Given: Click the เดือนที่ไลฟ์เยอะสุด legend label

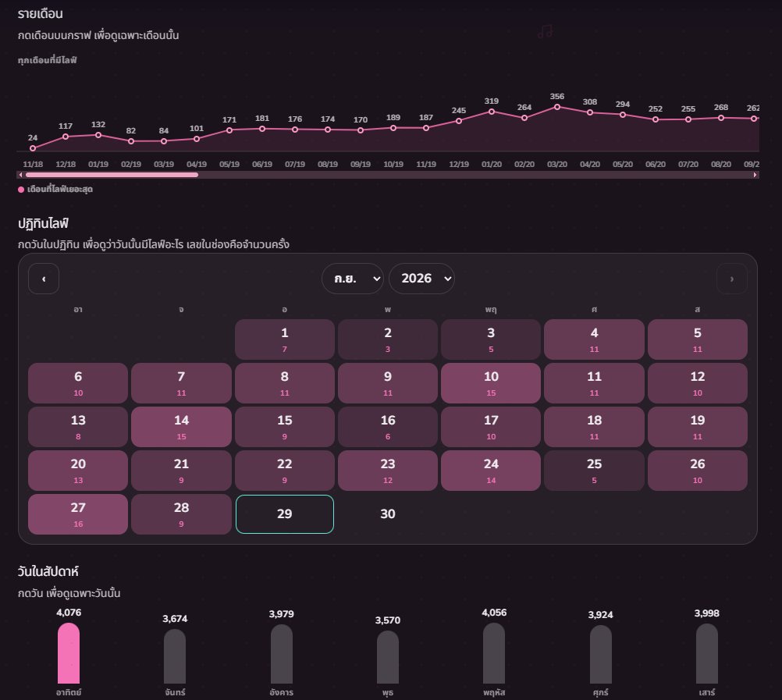Looking at the screenshot, I should [x=60, y=190].
